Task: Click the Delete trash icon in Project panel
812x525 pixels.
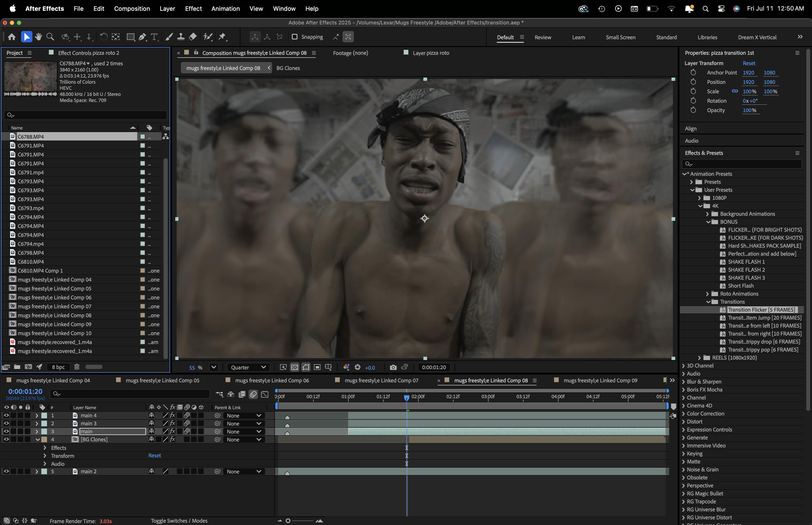Action: point(77,367)
